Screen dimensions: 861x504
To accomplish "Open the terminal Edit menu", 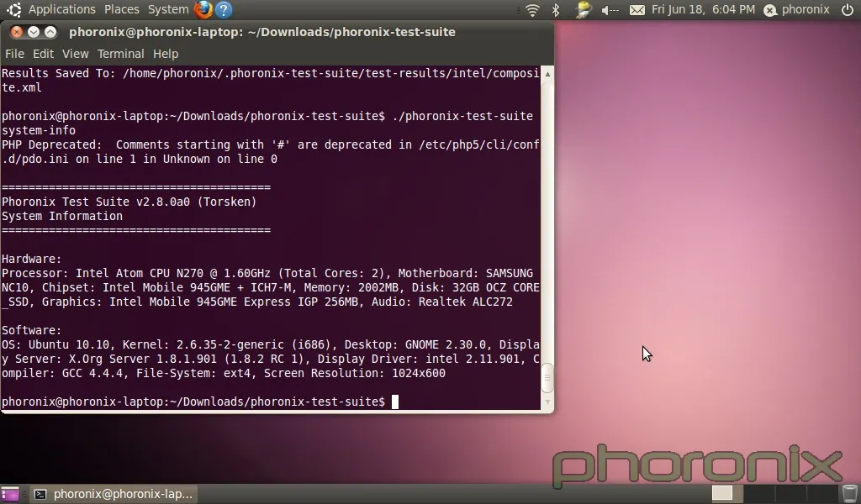I will 43,54.
